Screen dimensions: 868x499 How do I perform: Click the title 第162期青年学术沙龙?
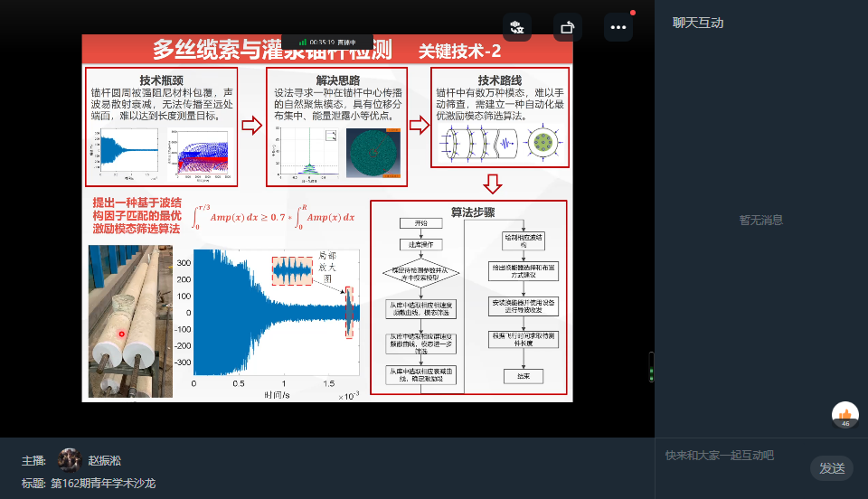(102, 484)
